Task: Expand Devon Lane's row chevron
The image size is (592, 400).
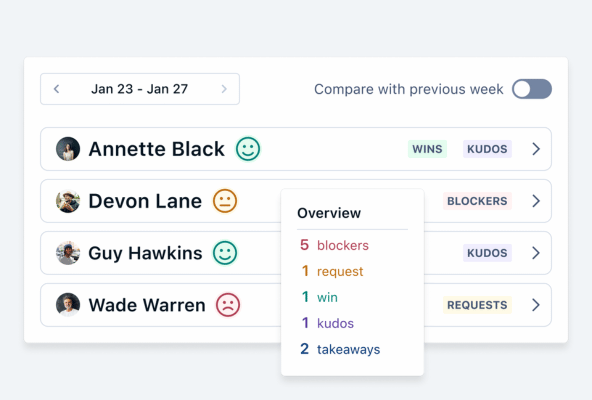Action: click(x=536, y=201)
